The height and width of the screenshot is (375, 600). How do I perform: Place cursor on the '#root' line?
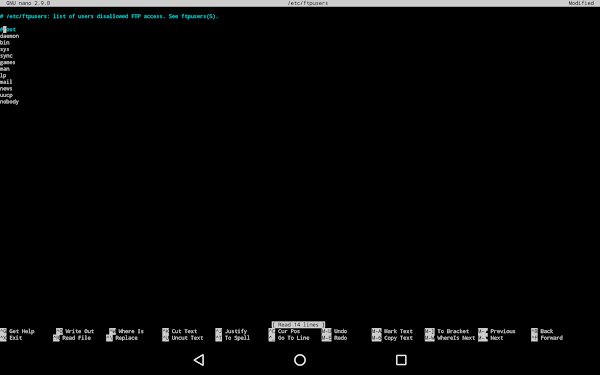point(8,29)
